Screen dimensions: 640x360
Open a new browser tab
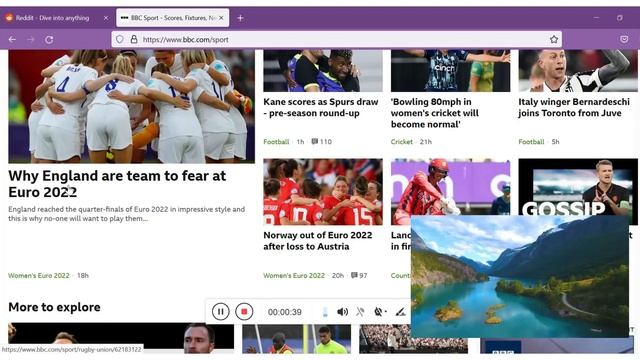pos(240,18)
